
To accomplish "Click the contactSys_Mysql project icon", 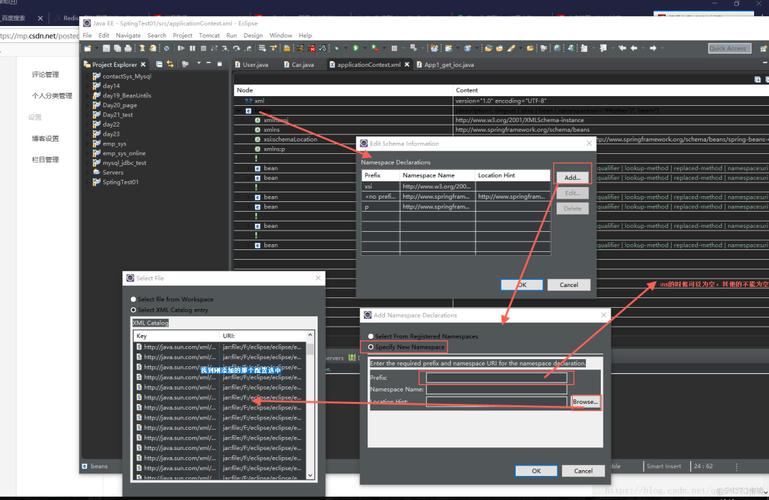I will click(x=96, y=76).
